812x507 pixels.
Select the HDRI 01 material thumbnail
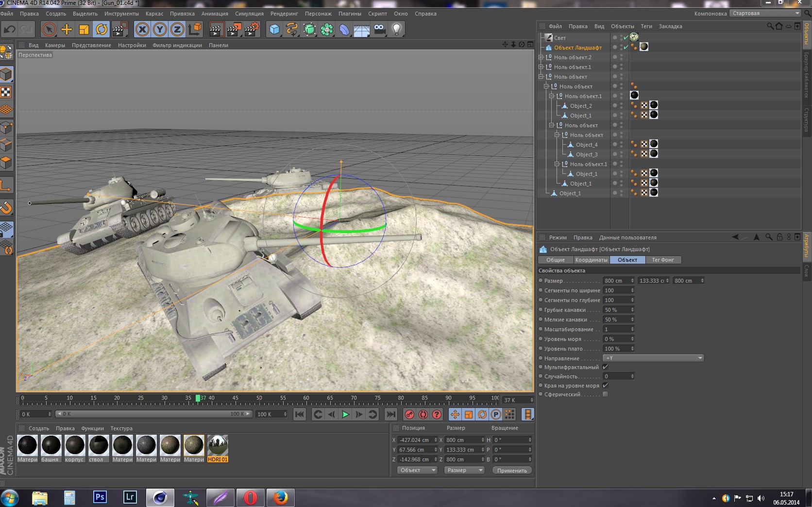click(218, 445)
